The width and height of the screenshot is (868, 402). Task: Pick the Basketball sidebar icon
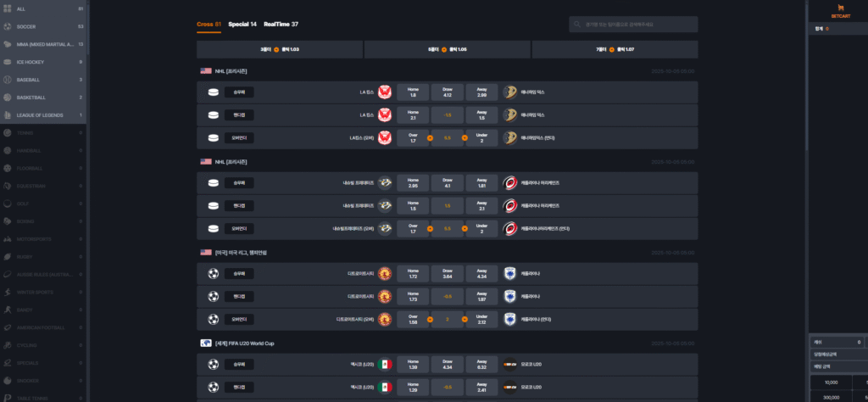coord(7,98)
